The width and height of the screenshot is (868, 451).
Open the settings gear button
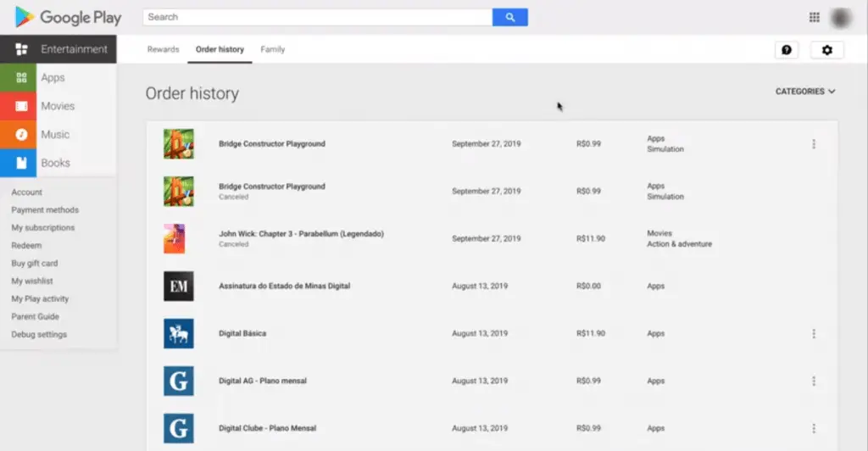click(x=827, y=50)
